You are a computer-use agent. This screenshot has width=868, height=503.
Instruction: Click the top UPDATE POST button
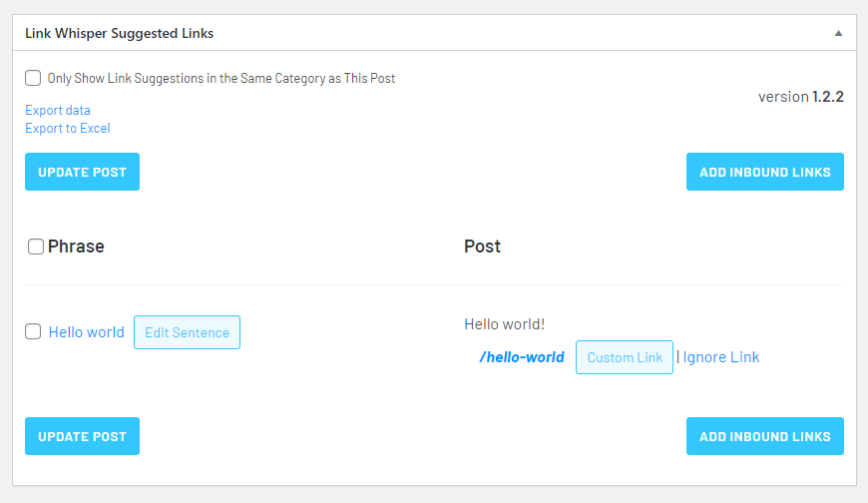pyautogui.click(x=82, y=172)
